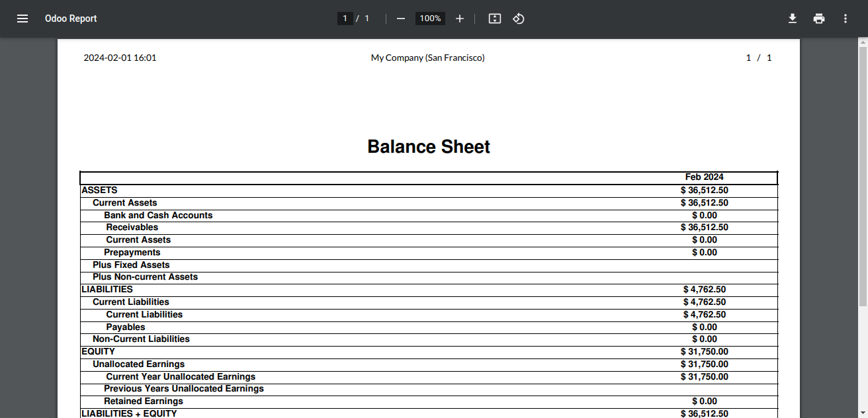
Task: Select the ASSETS row label
Action: [99, 190]
